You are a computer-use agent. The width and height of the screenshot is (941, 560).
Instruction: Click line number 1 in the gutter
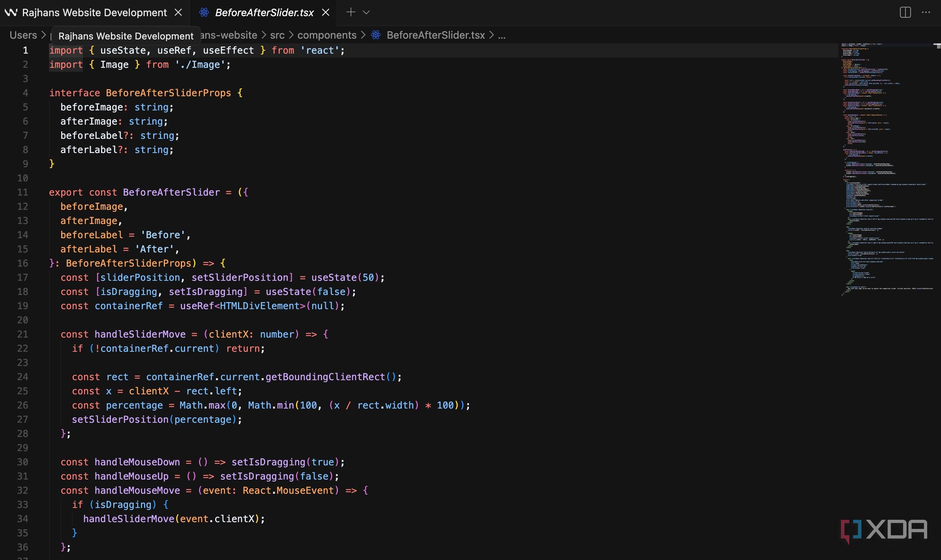(25, 50)
